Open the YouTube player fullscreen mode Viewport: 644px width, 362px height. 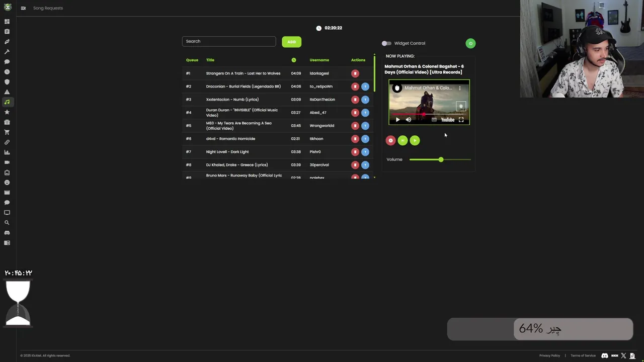click(461, 120)
